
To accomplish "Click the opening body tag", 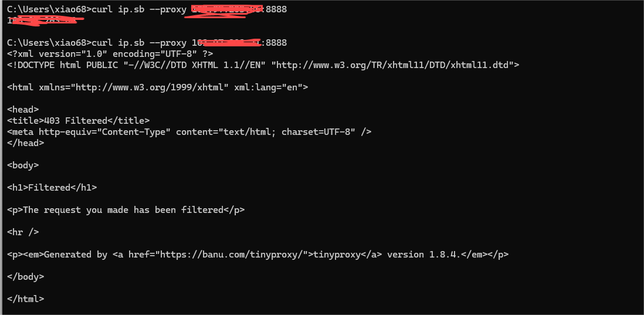I will 23,165.
